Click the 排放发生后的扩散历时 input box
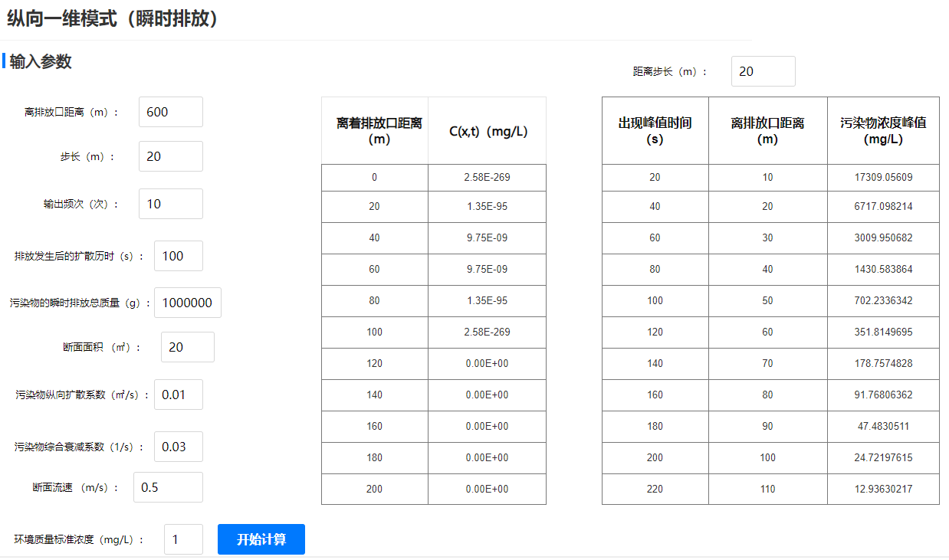Viewport: 949px width, 560px height. [x=178, y=256]
